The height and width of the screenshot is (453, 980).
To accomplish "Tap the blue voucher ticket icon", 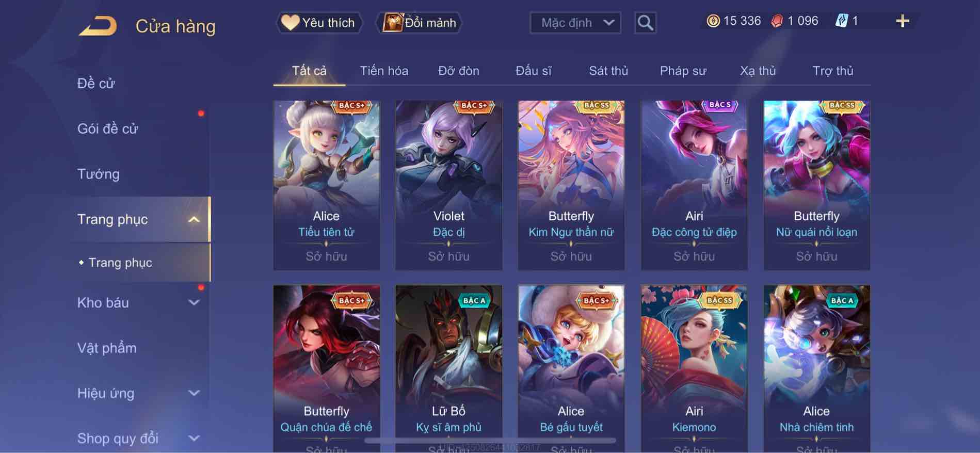I will 841,21.
